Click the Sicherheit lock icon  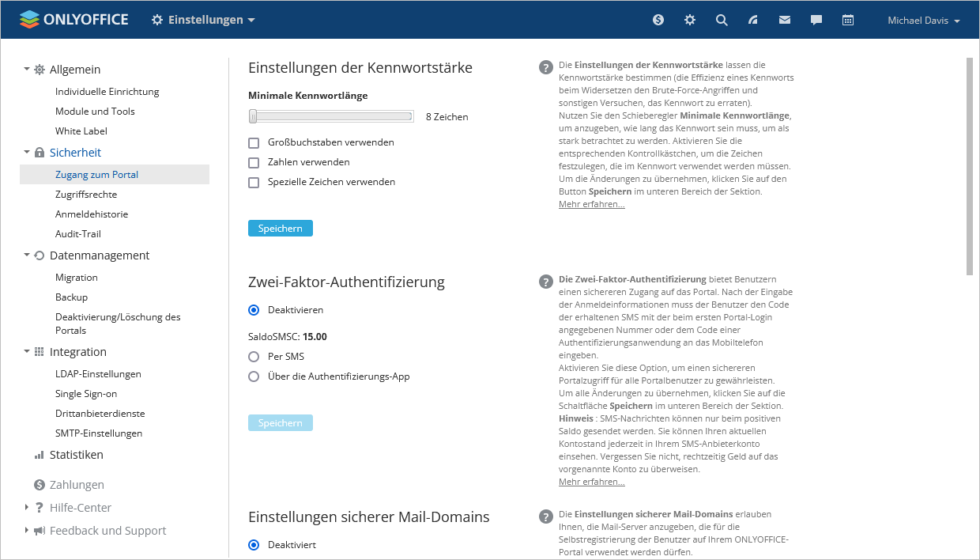point(40,153)
